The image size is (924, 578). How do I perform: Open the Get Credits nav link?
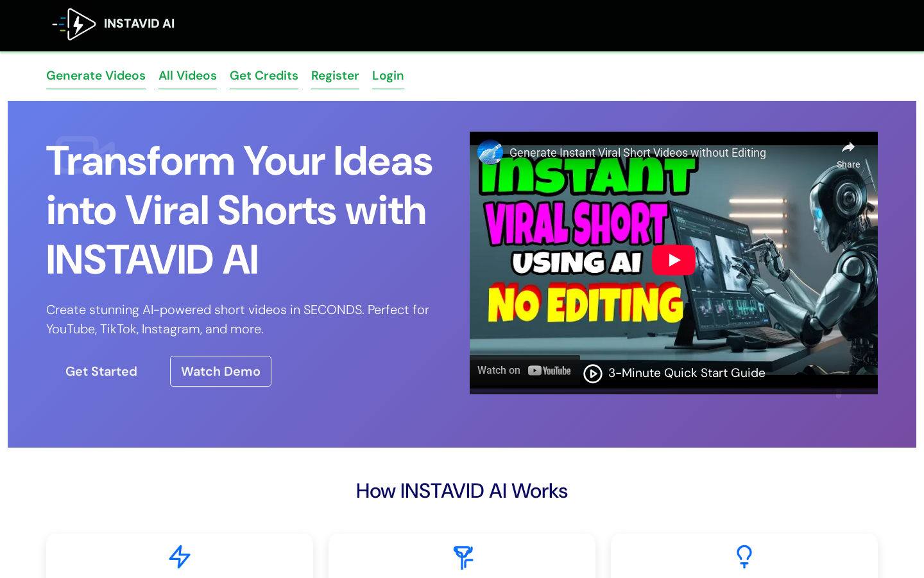coord(264,76)
